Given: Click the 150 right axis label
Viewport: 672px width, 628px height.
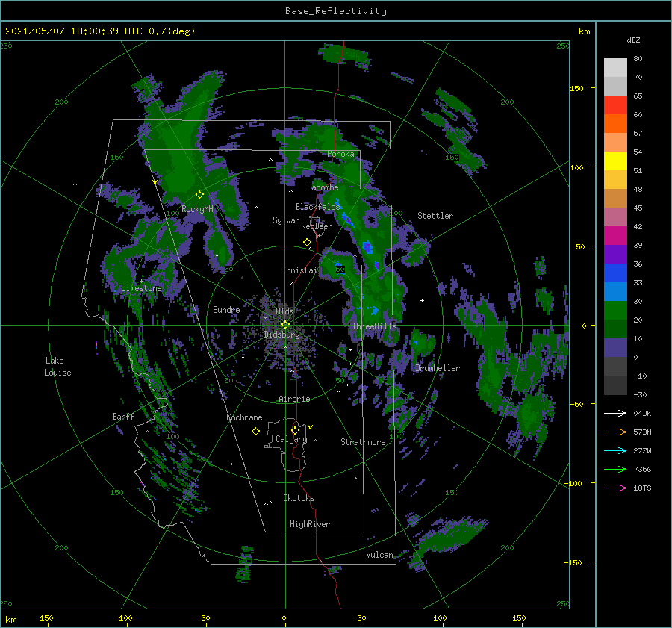Looking at the screenshot, I should coord(576,88).
